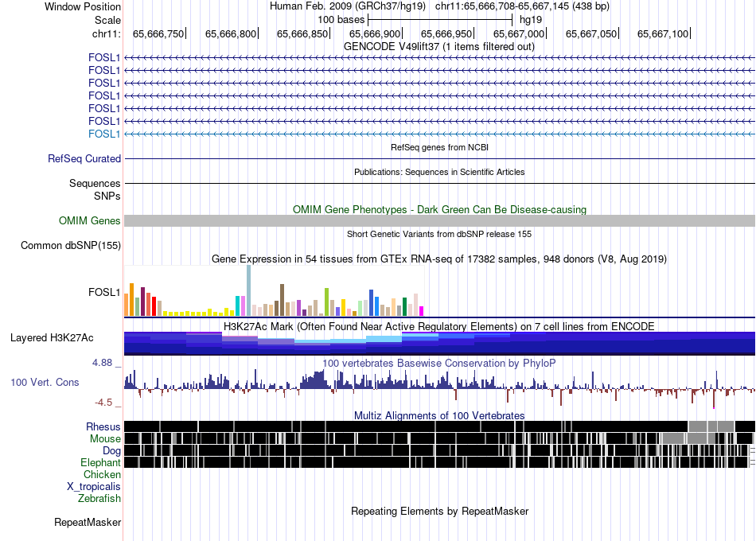Click the RefSeq Curated track label

tap(84, 158)
